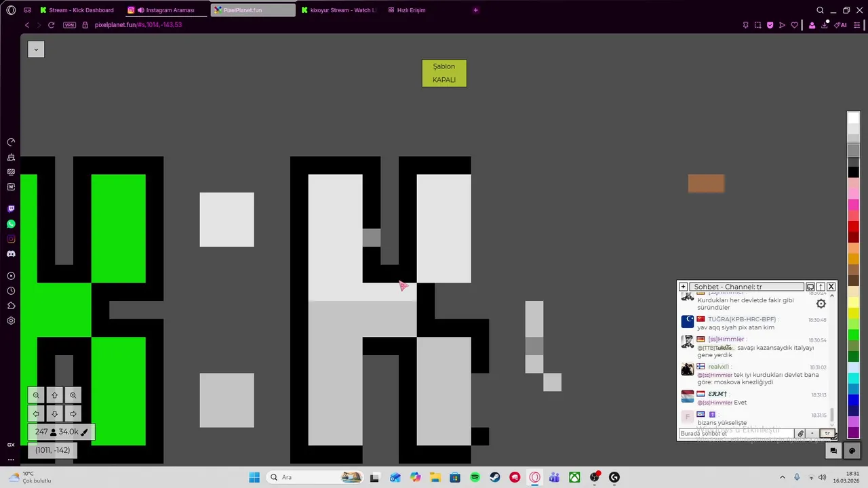
Task: Open History in the Opera sidebar
Action: (11, 291)
